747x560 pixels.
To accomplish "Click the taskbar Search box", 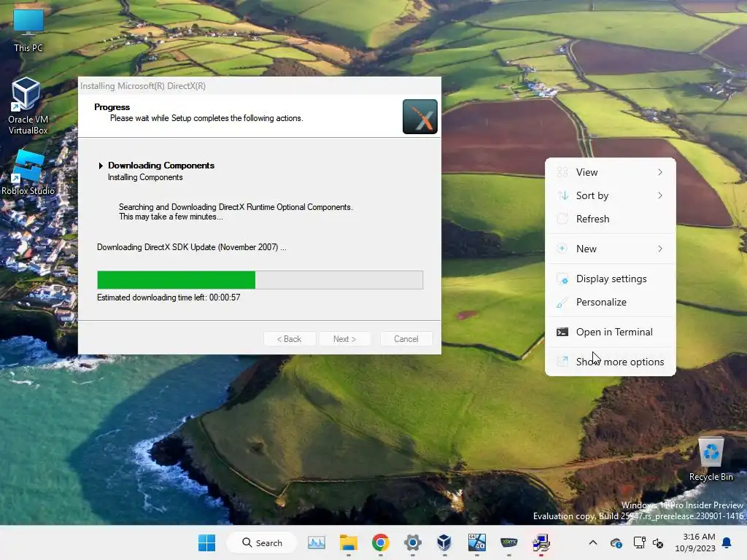I will click(262, 542).
